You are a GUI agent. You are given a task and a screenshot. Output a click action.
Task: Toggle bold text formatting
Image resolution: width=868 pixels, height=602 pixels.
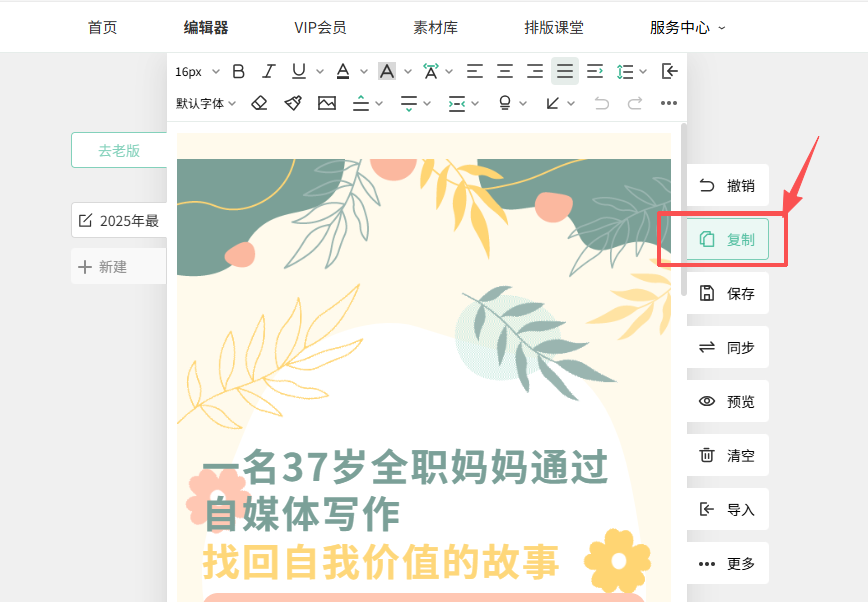click(238, 71)
